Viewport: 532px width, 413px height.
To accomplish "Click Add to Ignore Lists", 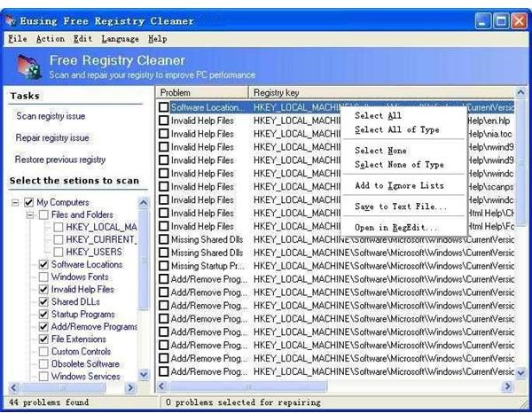I will tap(399, 185).
